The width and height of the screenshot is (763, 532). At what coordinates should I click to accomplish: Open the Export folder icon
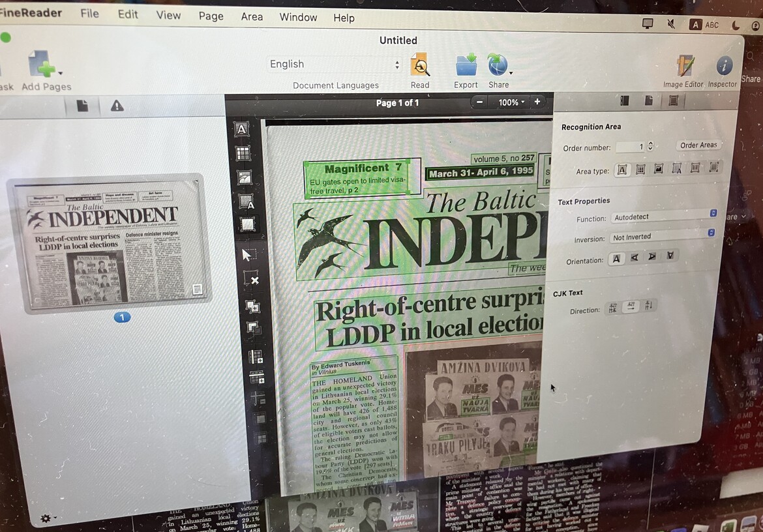tap(466, 66)
